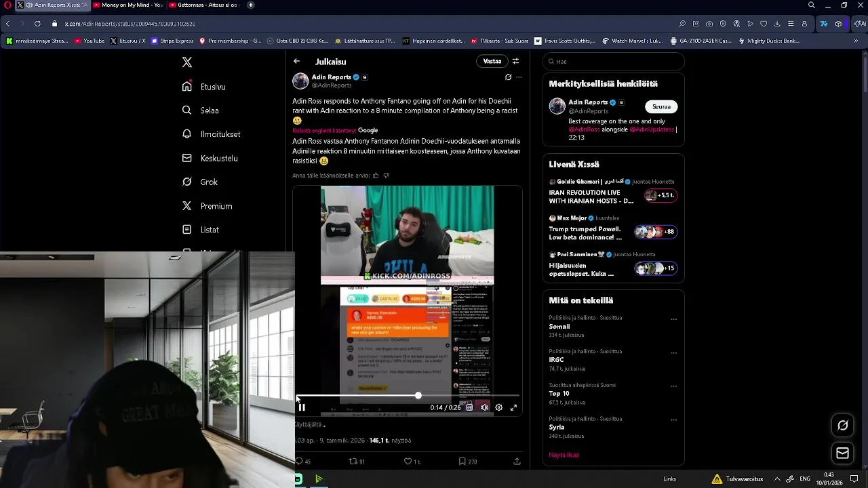The height and width of the screenshot is (488, 868).
Task: Repost the post showing 91 reposts
Action: (x=357, y=462)
